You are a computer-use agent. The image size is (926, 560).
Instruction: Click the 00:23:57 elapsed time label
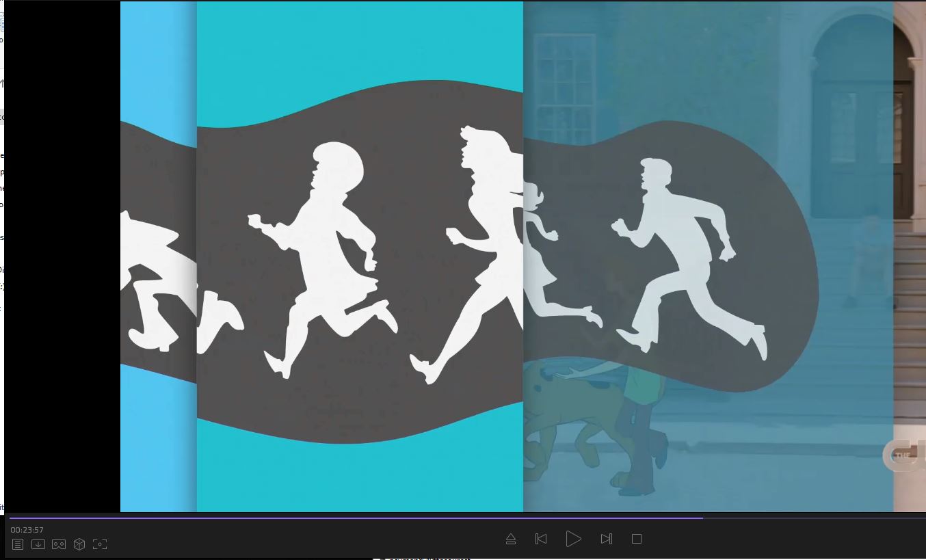(x=27, y=530)
